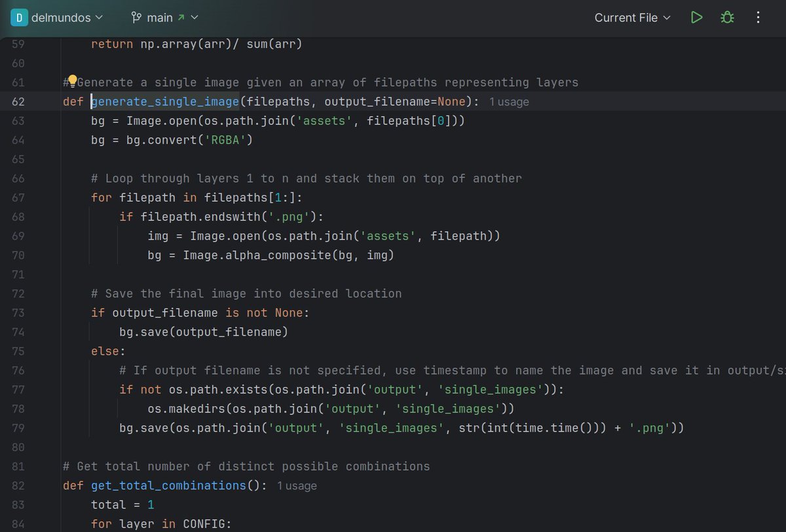Debug the current file
This screenshot has height=532, width=786.
pos(727,18)
